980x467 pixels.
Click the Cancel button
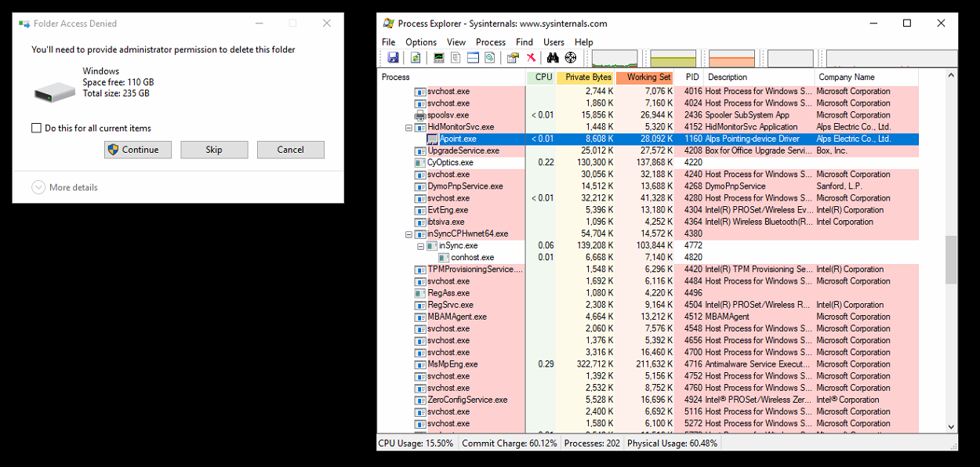click(x=290, y=150)
